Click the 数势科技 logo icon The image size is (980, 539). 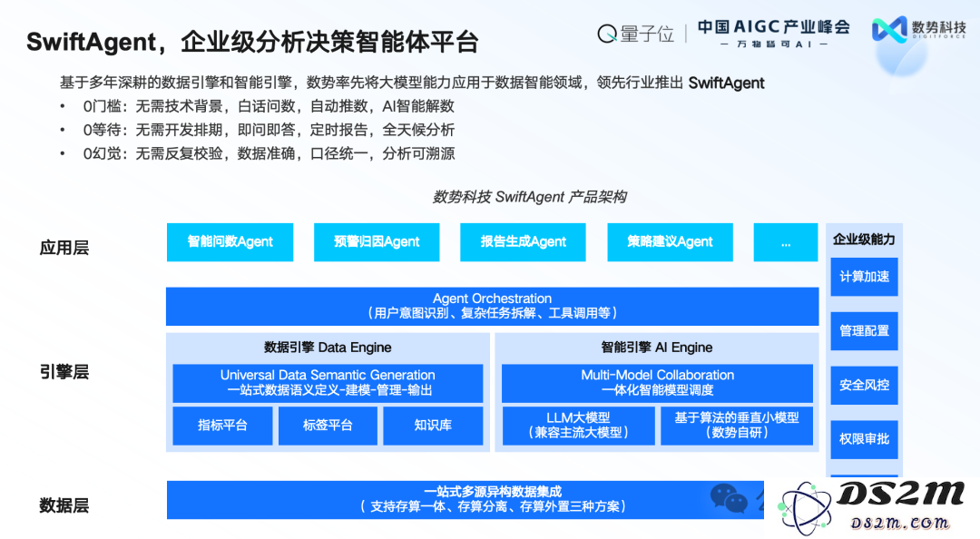tap(889, 29)
